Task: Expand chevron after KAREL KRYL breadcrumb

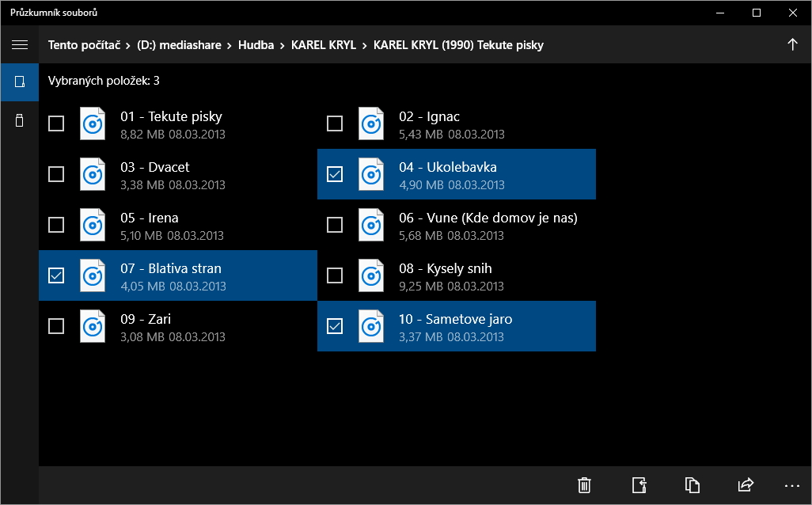Action: coord(365,46)
